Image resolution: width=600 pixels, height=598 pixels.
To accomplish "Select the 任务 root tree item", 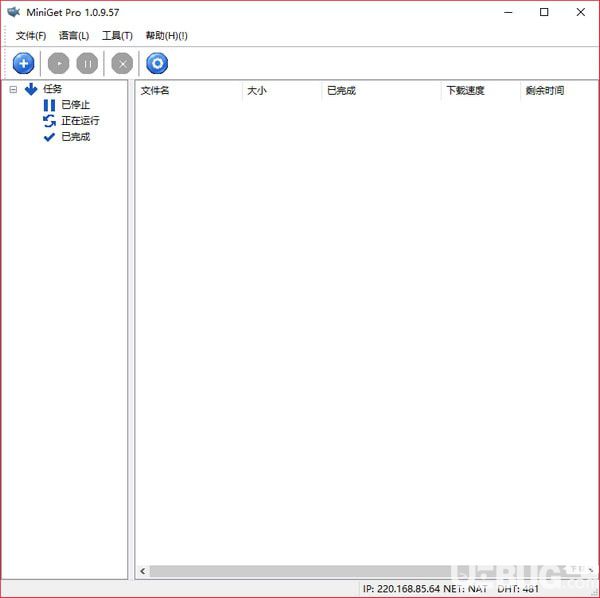I will click(x=52, y=89).
